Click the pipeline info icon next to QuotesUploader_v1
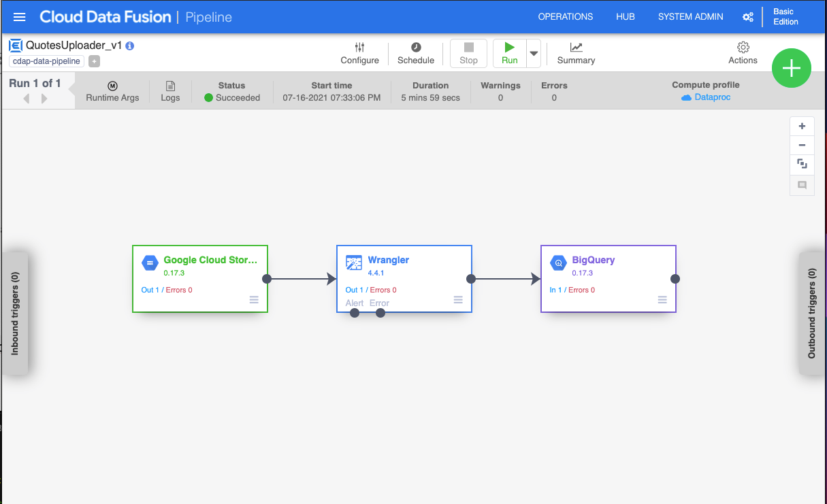 [x=130, y=46]
